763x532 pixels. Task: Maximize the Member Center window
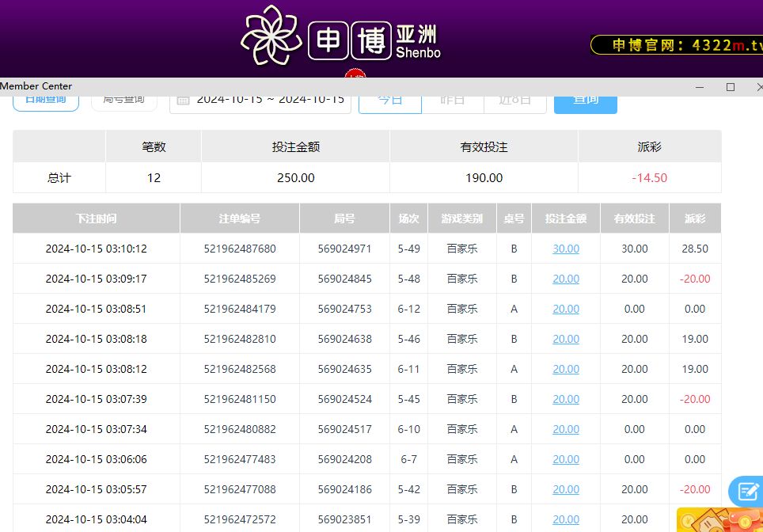pos(731,86)
